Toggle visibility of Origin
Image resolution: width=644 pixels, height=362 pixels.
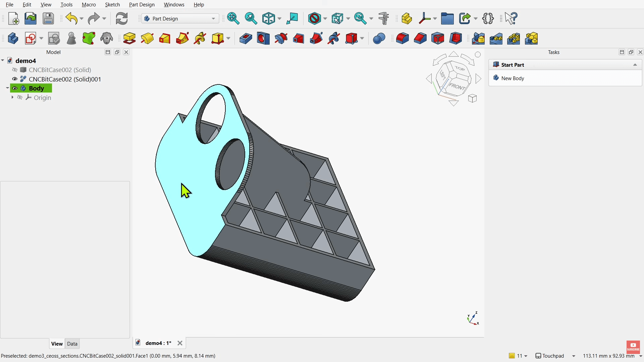(20, 98)
